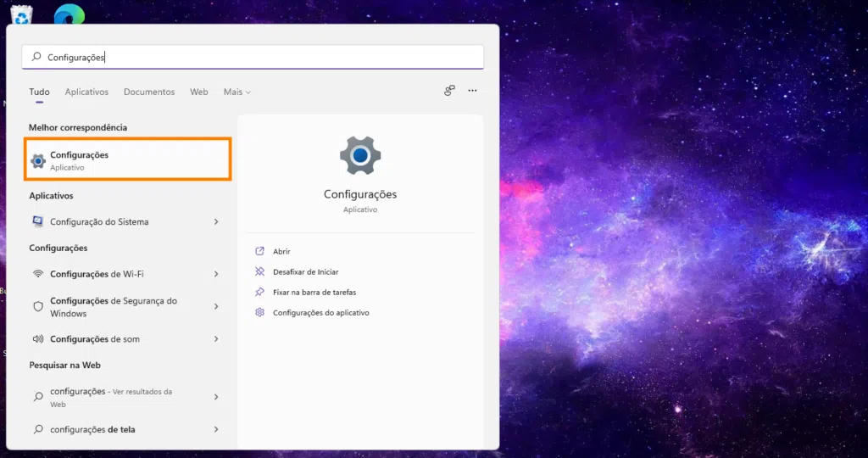Switch to the Tudo tab
The height and width of the screenshot is (458, 868).
point(39,92)
